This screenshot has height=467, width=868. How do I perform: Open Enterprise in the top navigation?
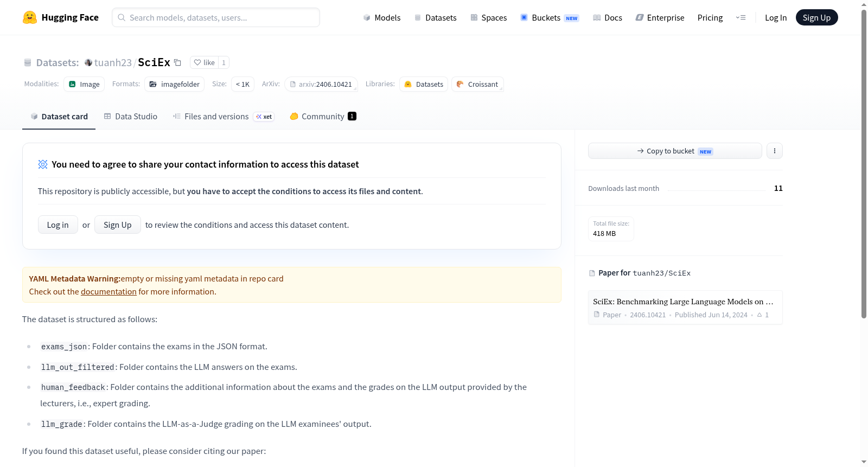(660, 17)
